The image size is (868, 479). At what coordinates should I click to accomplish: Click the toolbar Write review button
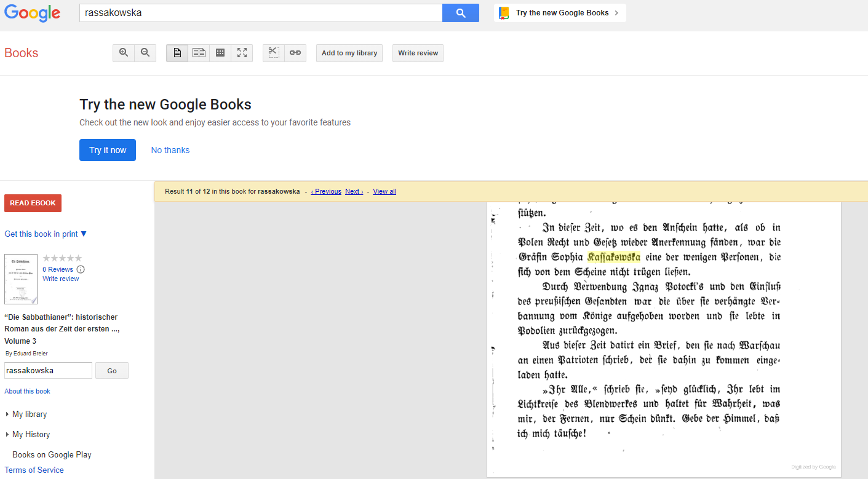[418, 53]
